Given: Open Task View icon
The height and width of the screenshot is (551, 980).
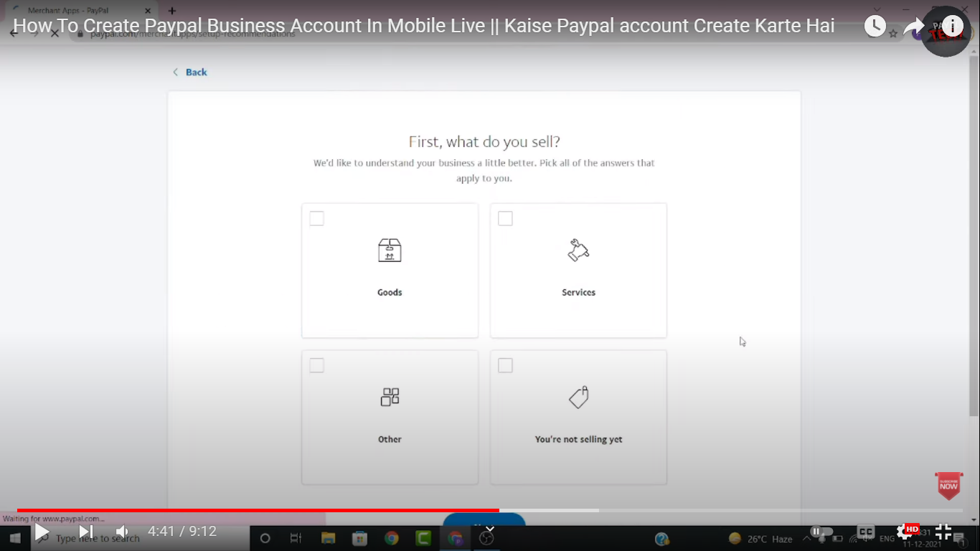Looking at the screenshot, I should coord(296,538).
